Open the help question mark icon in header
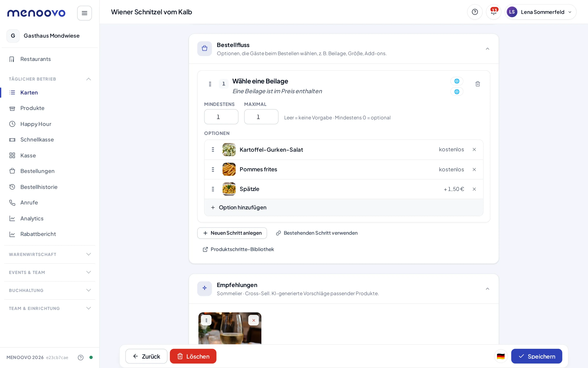Image resolution: width=588 pixels, height=368 pixels. [x=474, y=12]
